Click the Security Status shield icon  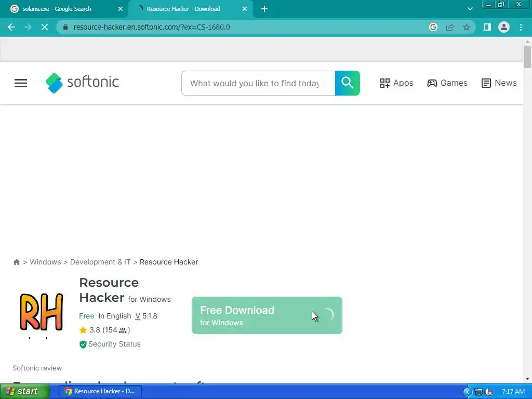pyautogui.click(x=83, y=344)
